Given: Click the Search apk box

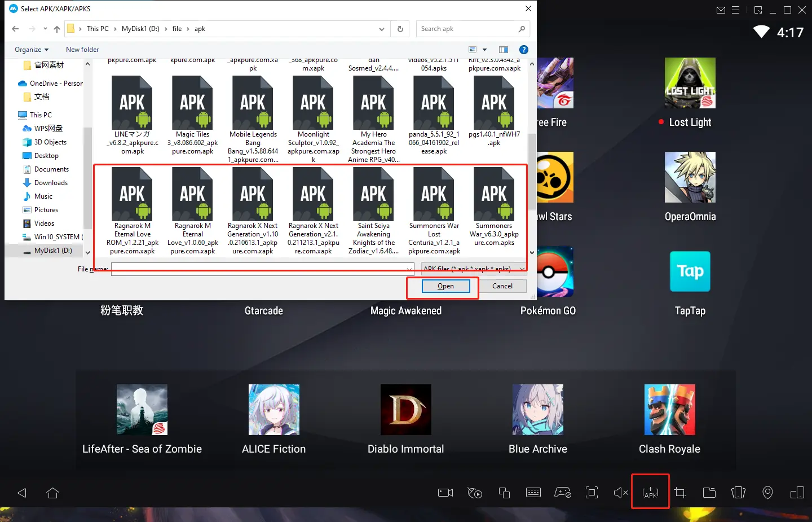Looking at the screenshot, I should click(473, 29).
